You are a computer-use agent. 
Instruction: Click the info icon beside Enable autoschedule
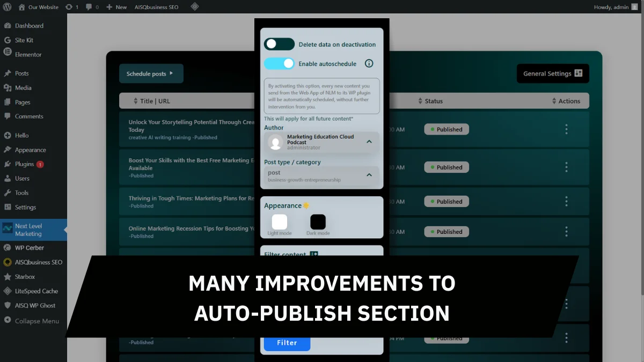(369, 63)
